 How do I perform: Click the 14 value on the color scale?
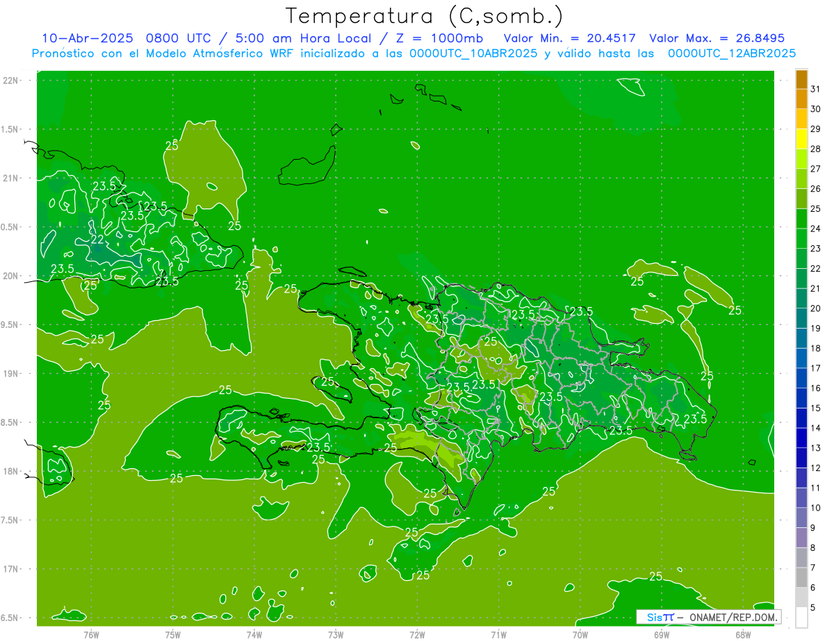[x=816, y=428]
